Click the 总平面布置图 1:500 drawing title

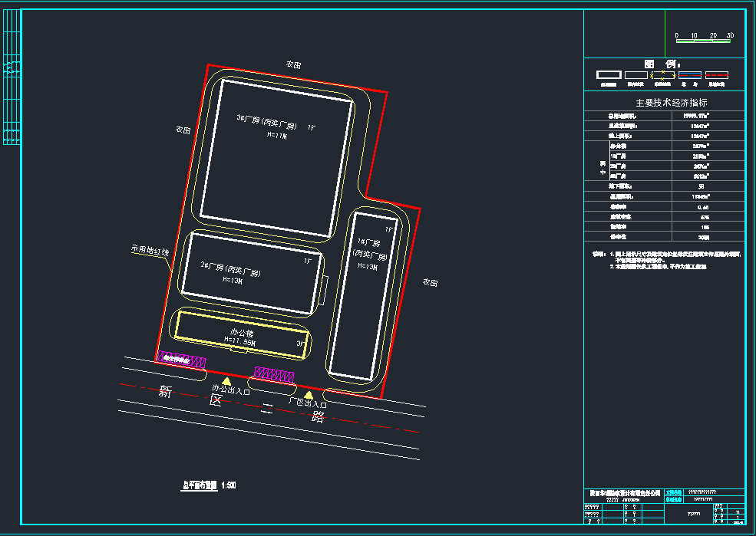click(209, 485)
